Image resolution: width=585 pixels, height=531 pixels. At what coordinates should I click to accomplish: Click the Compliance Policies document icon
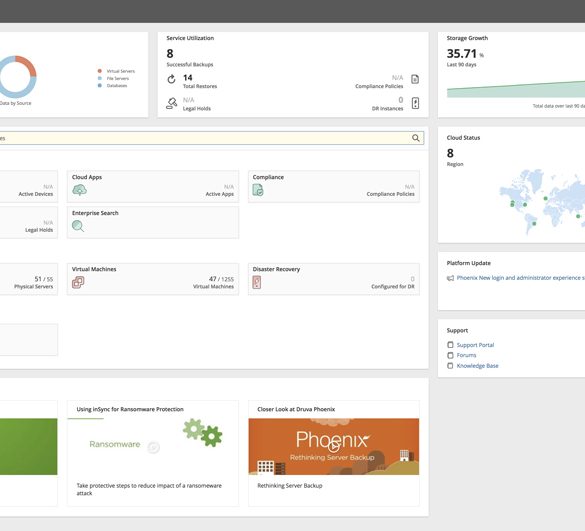(415, 79)
